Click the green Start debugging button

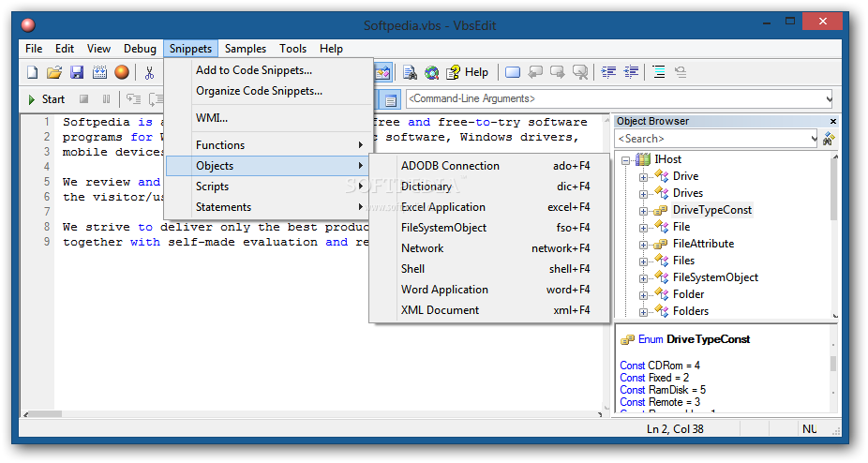[47, 99]
